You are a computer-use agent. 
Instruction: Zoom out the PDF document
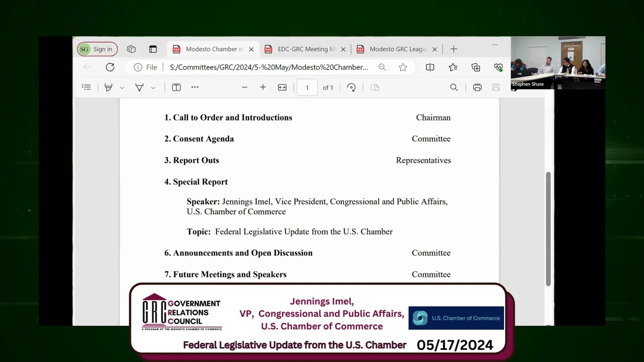pos(245,87)
